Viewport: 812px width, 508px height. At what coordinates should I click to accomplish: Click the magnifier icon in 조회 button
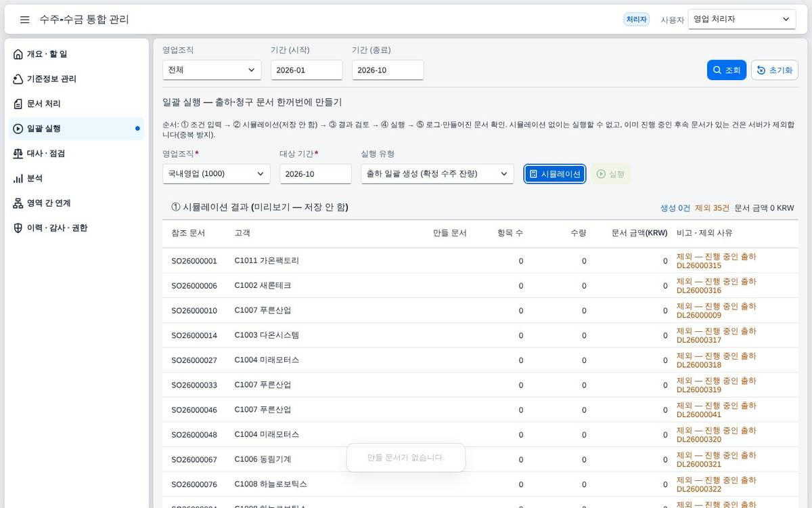[717, 70]
